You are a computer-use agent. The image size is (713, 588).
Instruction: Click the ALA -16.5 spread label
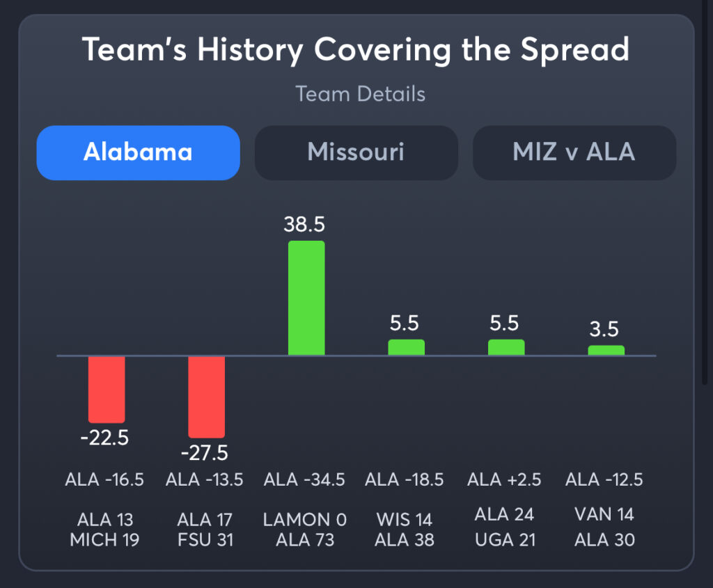tap(104, 479)
